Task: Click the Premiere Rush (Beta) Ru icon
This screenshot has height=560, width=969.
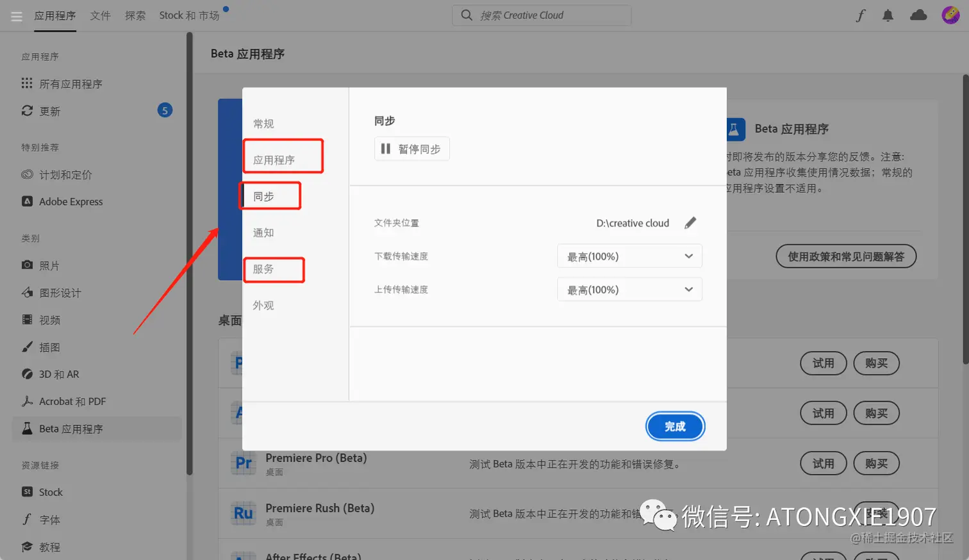Action: (x=244, y=513)
